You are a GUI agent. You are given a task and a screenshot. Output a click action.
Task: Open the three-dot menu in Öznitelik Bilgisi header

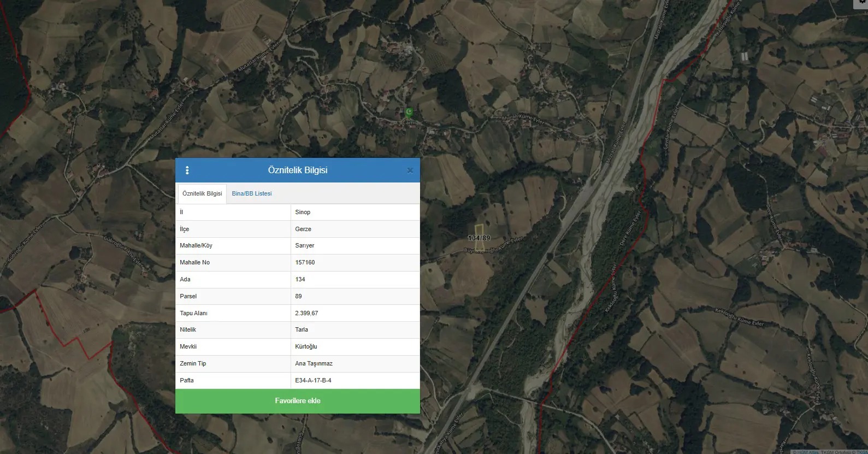187,170
